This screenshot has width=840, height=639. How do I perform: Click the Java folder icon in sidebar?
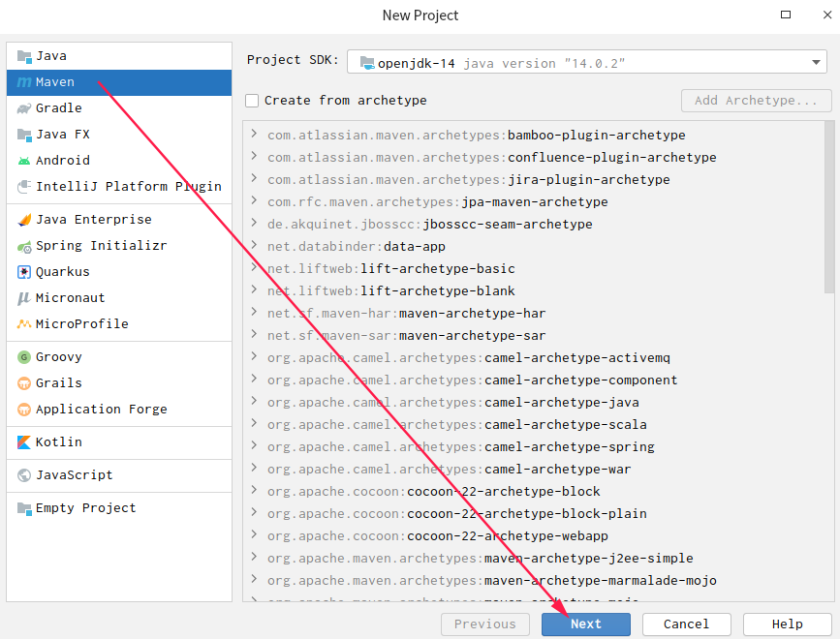tap(24, 56)
